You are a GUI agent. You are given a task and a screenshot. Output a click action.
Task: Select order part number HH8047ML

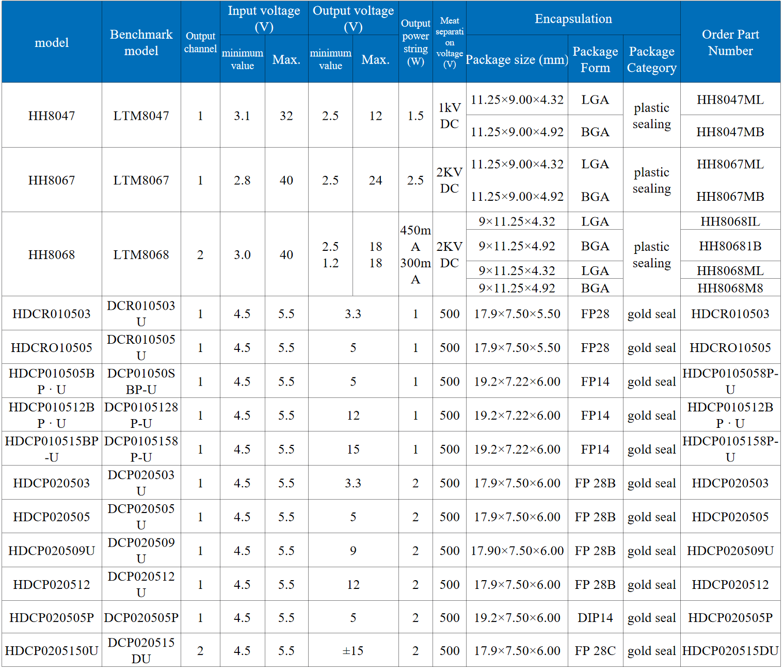[x=730, y=100]
